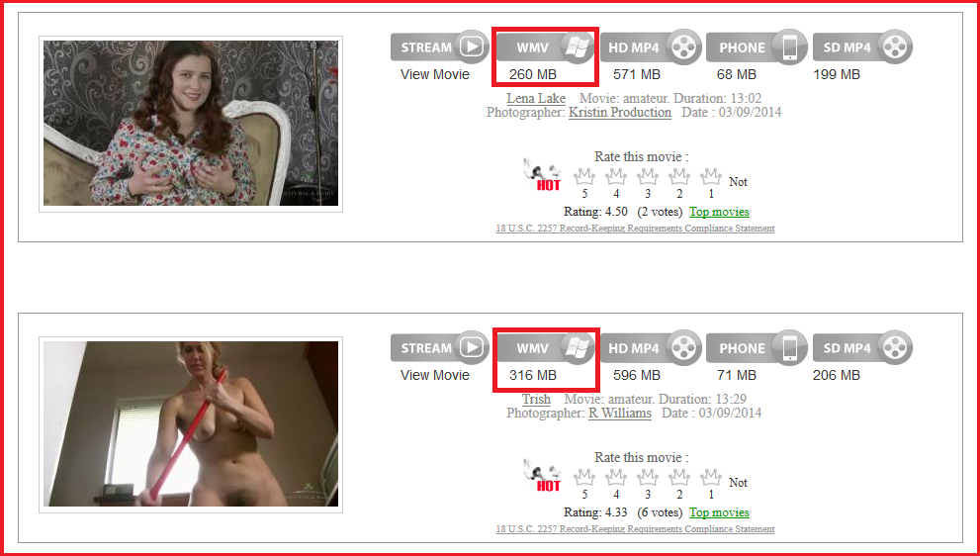
Task: Open the Trish model link
Action: (536, 399)
